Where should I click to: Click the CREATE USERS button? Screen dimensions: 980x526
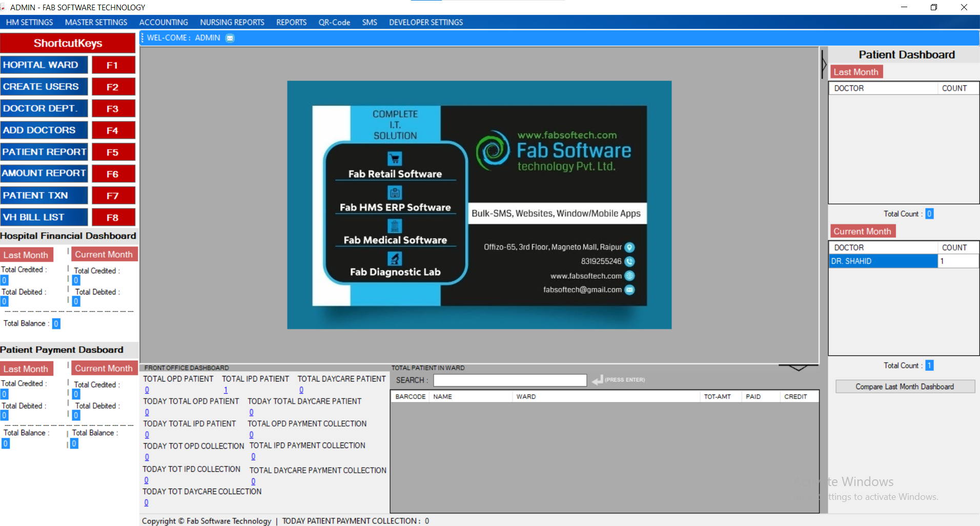[44, 87]
